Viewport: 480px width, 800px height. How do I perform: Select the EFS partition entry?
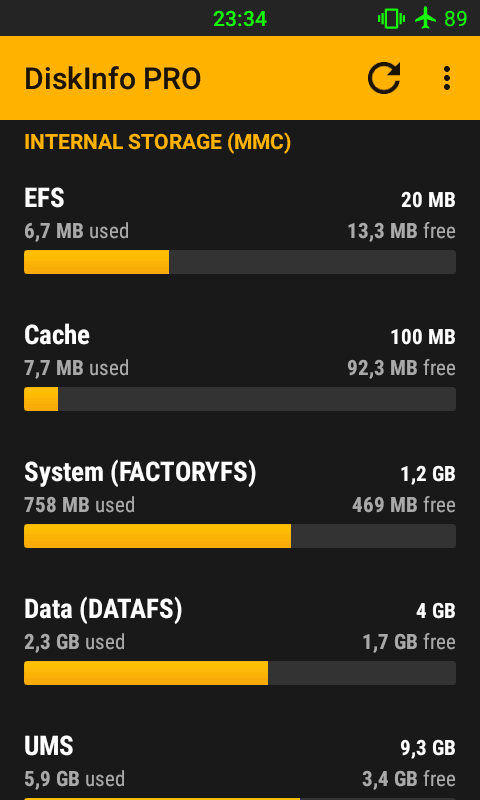[x=240, y=230]
